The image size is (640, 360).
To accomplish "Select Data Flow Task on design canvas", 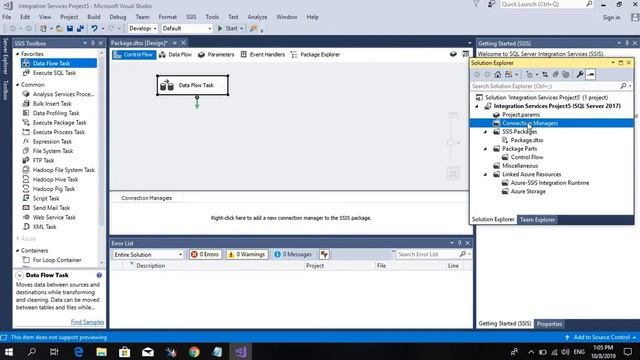I will (192, 85).
